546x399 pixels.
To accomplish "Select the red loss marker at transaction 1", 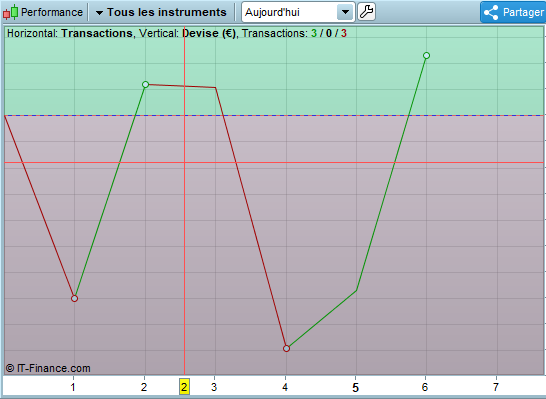I will 74,298.
